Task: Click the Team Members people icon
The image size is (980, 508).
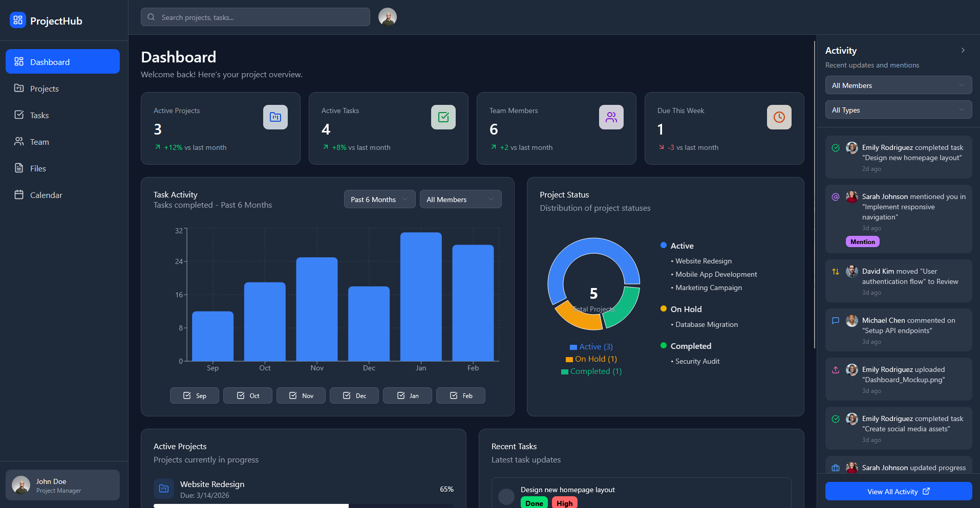Action: click(611, 117)
